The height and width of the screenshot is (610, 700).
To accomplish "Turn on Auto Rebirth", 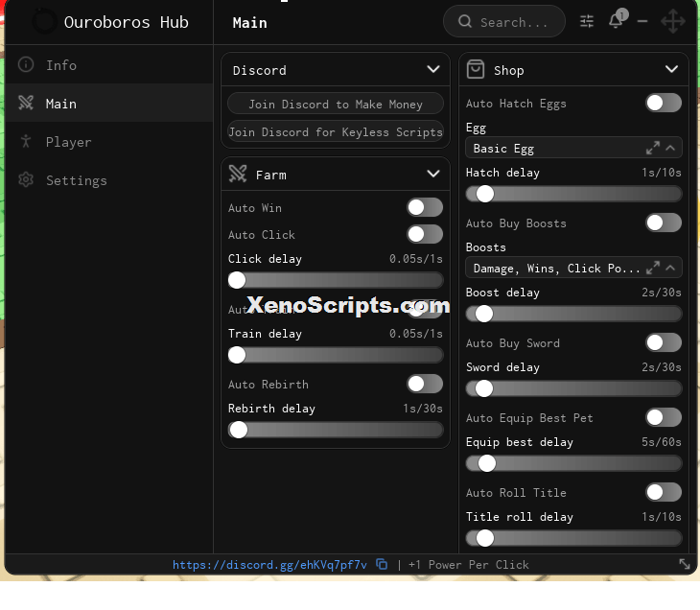I will 425,384.
